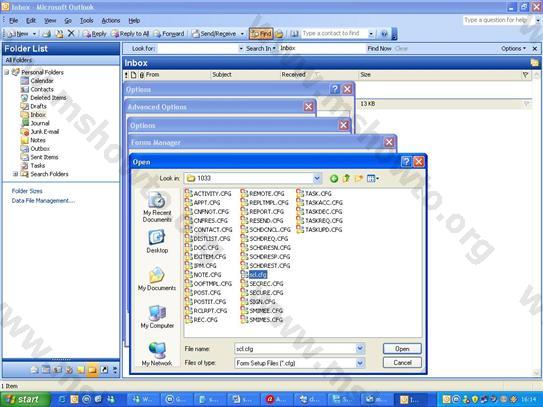Select My Network in places bar
543x407 pixels.
pos(157,354)
